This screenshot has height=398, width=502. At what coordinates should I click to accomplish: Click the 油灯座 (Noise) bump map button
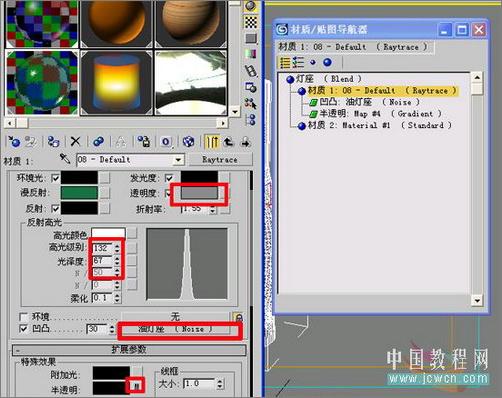(x=175, y=329)
